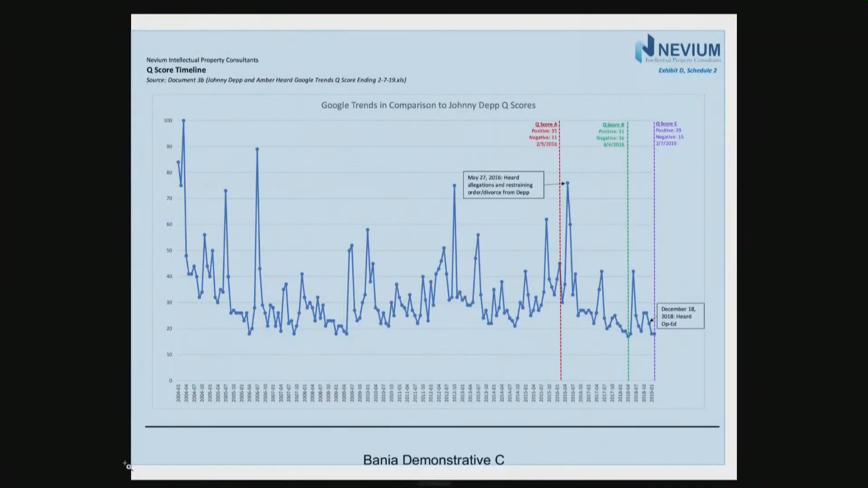The height and width of the screenshot is (488, 868).
Task: Click the 'December 18, 2018: Heard Op-Ed' annotation box
Action: pos(680,316)
